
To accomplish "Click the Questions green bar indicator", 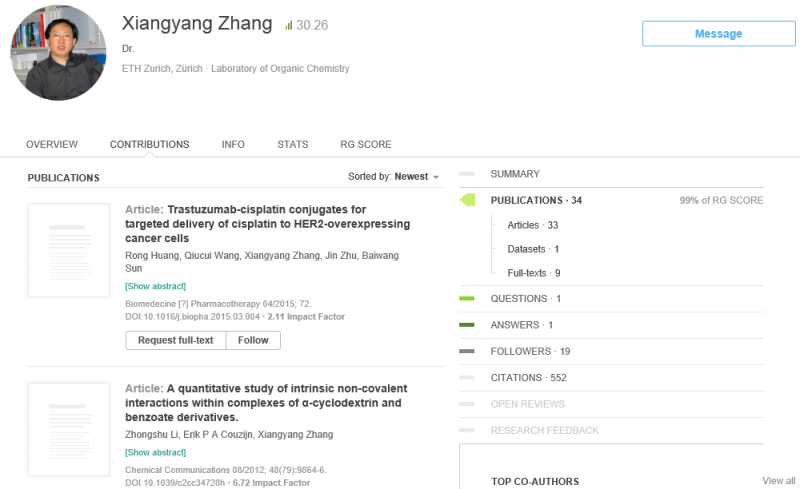I will click(x=466, y=299).
